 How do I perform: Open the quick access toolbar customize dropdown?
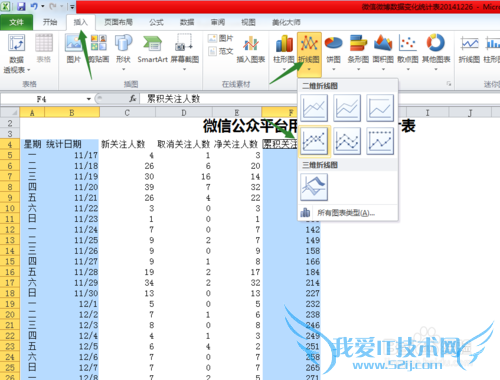click(72, 6)
